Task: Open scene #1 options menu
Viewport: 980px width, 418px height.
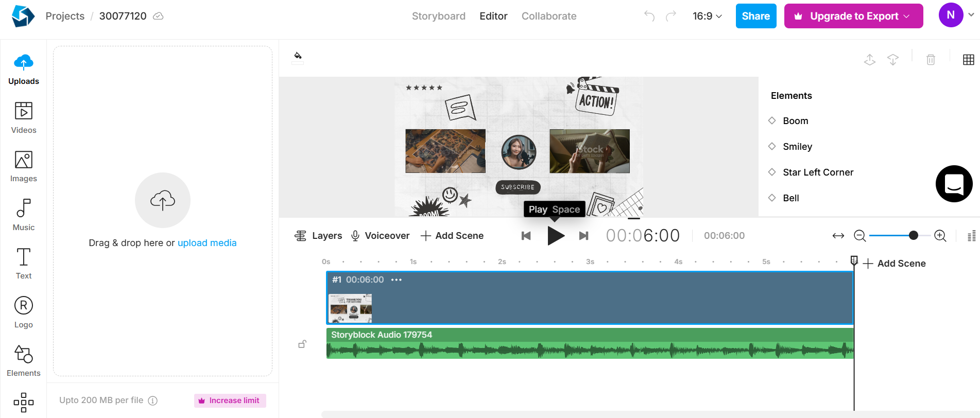Action: pos(396,280)
